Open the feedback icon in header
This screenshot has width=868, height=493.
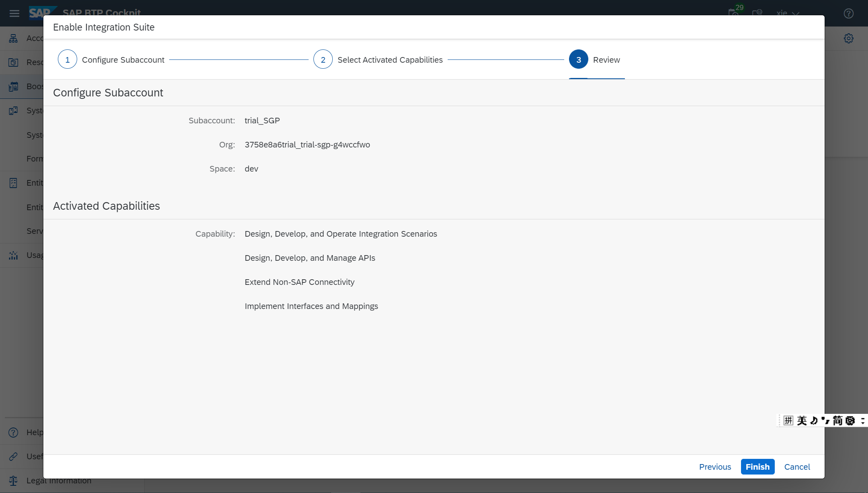(757, 12)
